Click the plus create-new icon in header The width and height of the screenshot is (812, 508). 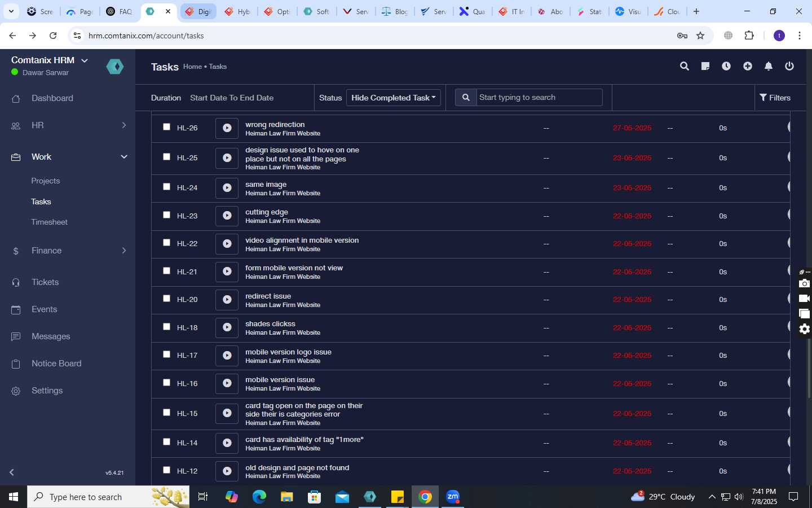(x=748, y=67)
